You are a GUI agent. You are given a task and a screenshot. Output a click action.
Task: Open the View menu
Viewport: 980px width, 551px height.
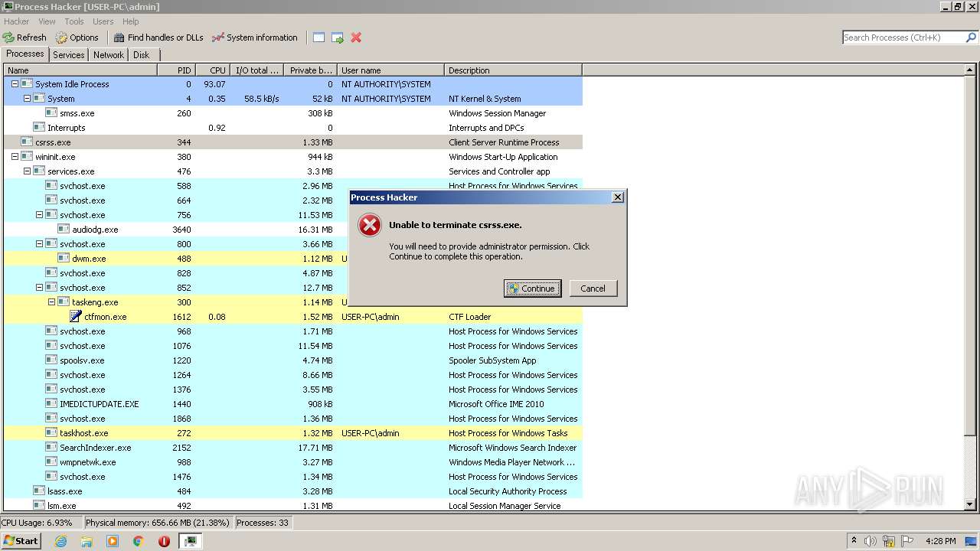click(x=47, y=21)
